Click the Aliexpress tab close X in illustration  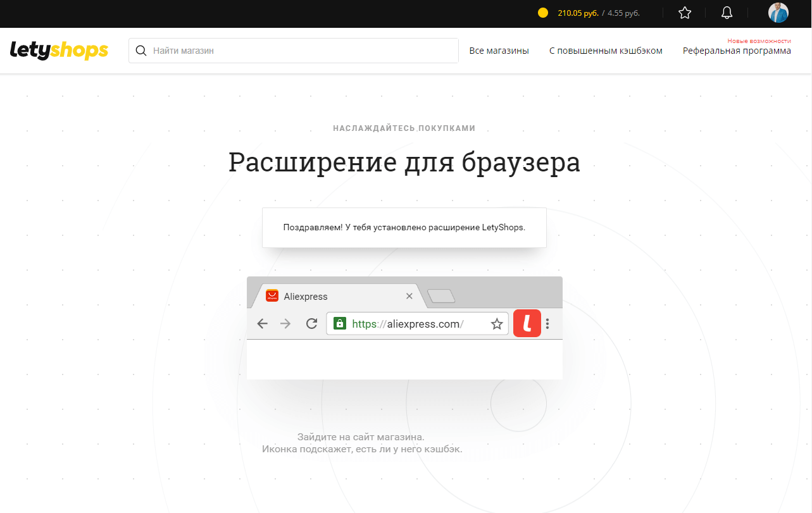(409, 296)
